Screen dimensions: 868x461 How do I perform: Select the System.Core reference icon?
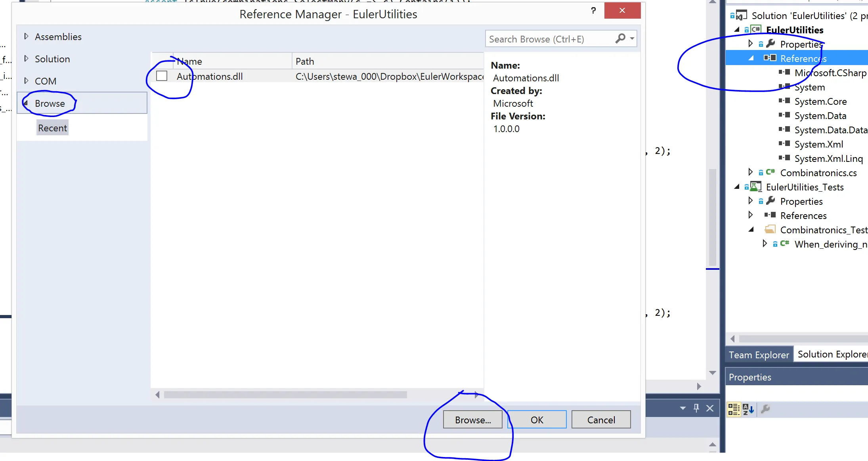pos(784,101)
